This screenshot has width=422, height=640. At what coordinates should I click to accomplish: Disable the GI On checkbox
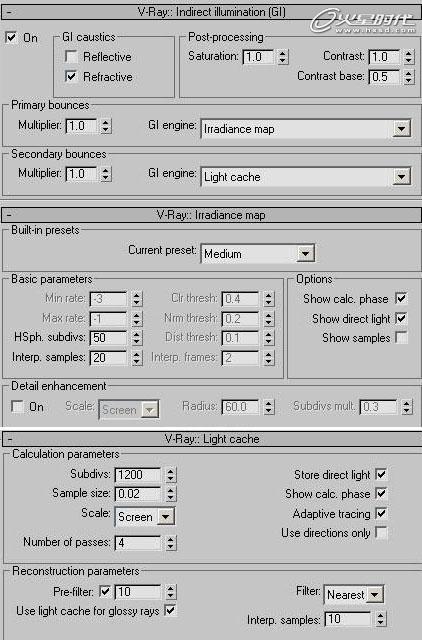pos(11,38)
